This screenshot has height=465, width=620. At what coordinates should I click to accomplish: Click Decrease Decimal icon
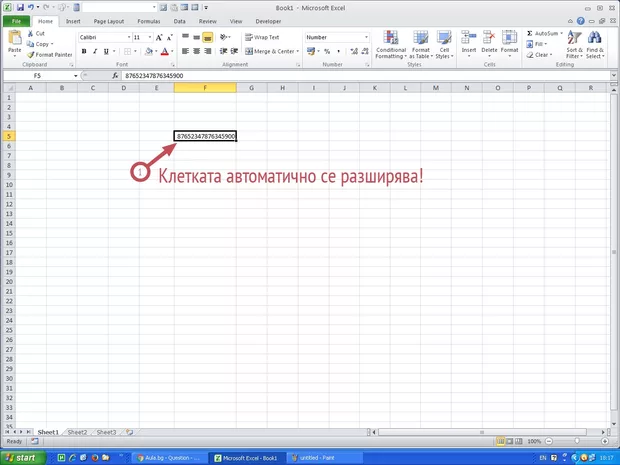(365, 51)
